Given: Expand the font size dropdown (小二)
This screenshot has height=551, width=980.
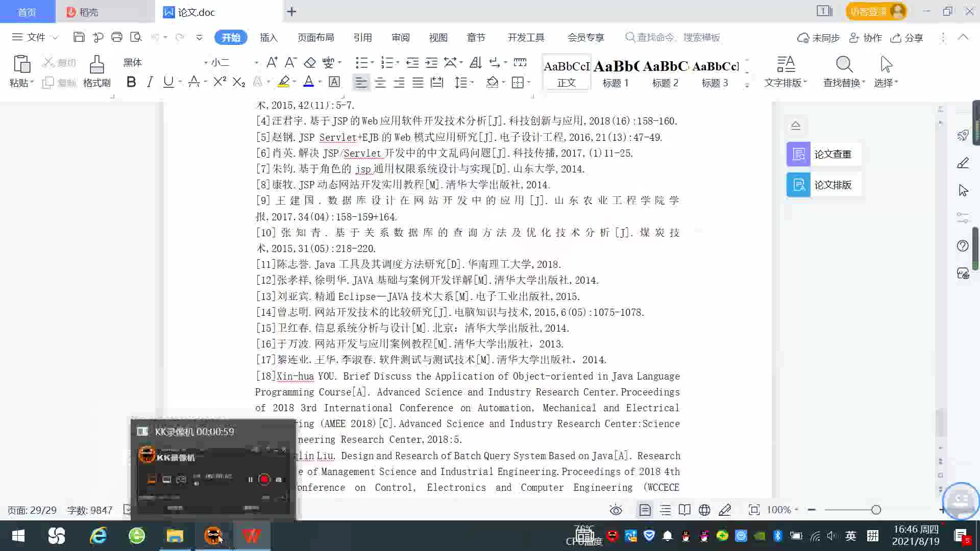Looking at the screenshot, I should 256,62.
